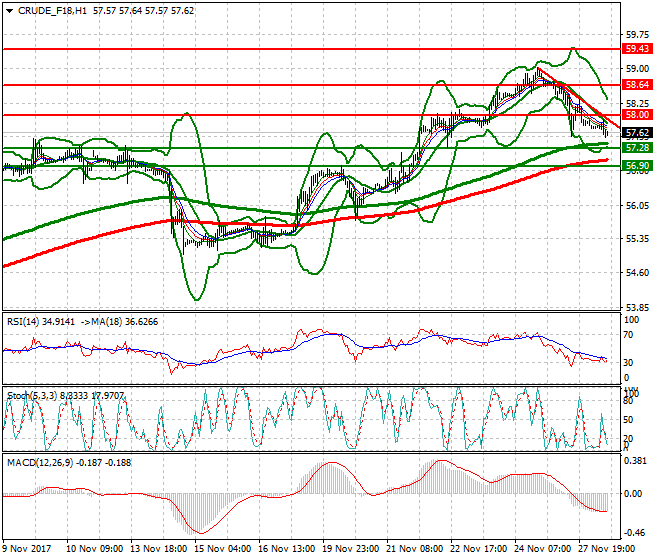Click the 9 Nov 2017 date label
Viewport: 660px width, 560px height.
(x=27, y=549)
